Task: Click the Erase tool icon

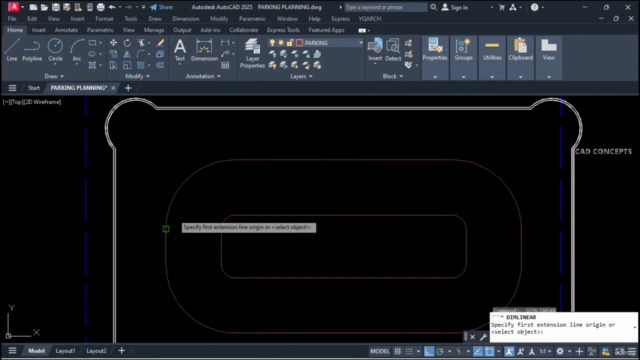Action: (160, 43)
